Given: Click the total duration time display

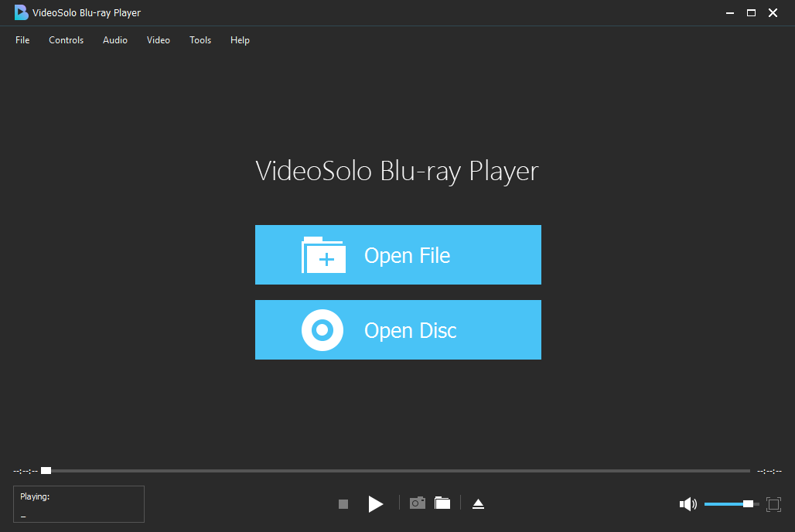Looking at the screenshot, I should pyautogui.click(x=769, y=471).
